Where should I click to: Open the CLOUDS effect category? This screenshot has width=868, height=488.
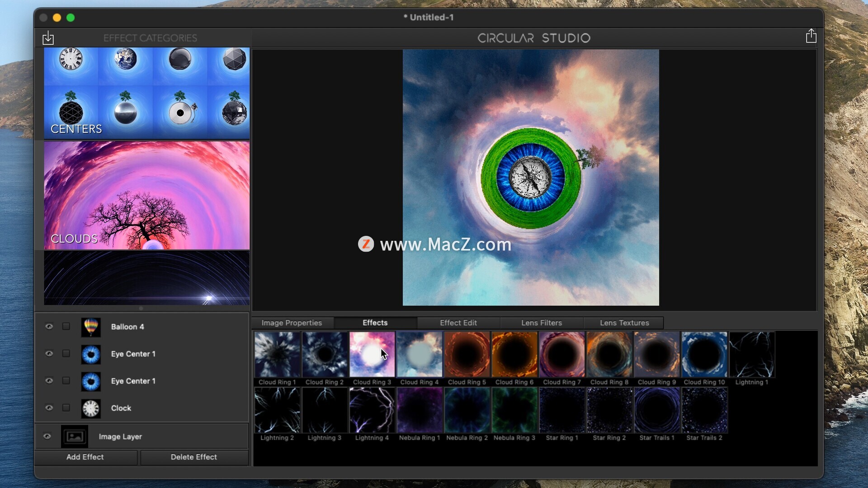[x=147, y=195]
